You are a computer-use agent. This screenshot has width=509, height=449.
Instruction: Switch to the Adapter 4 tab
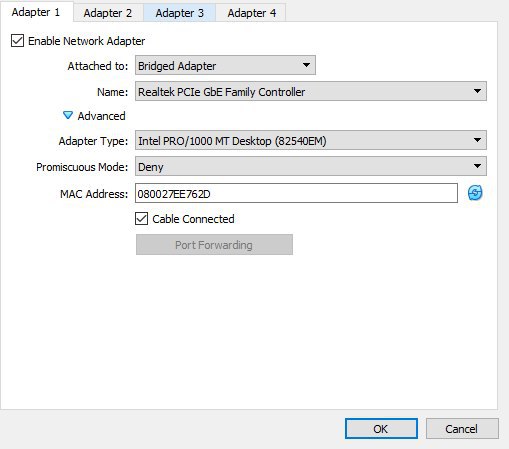252,13
